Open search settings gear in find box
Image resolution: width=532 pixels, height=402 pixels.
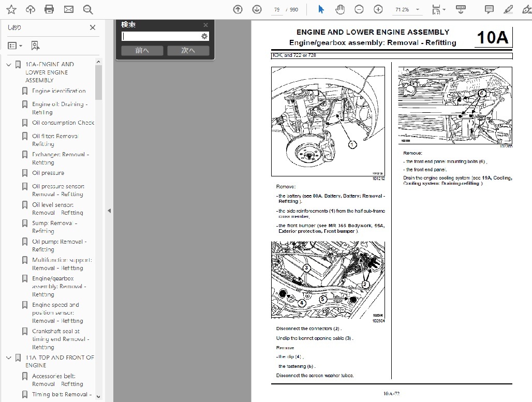[204, 36]
